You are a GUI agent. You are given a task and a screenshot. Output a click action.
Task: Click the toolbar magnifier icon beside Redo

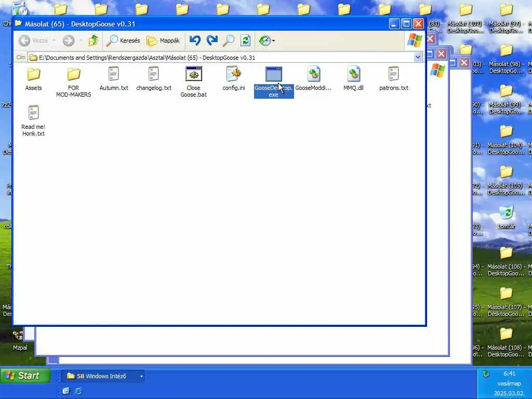[x=229, y=41]
